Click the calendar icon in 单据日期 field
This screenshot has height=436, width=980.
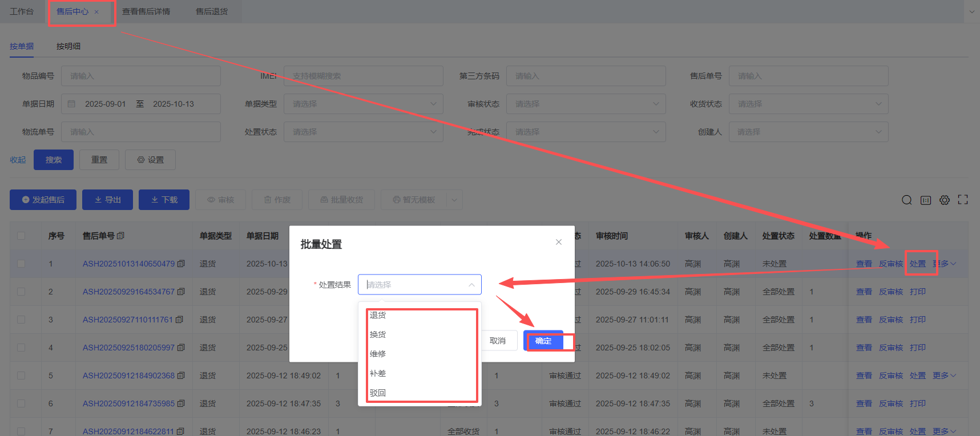click(71, 104)
